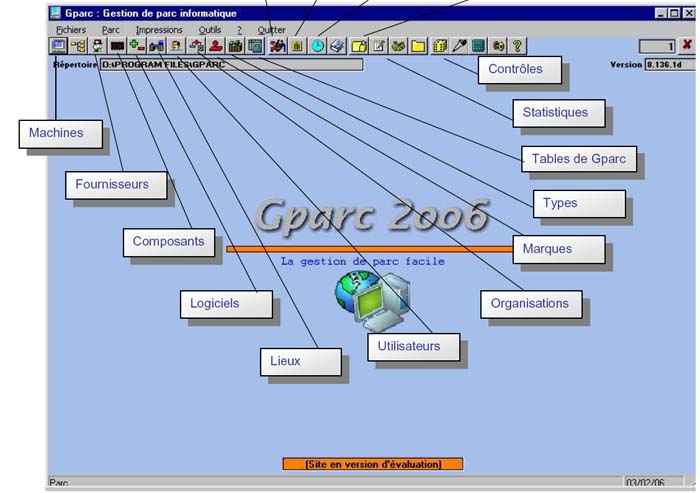Click the printer icon in the toolbar

pos(337,46)
